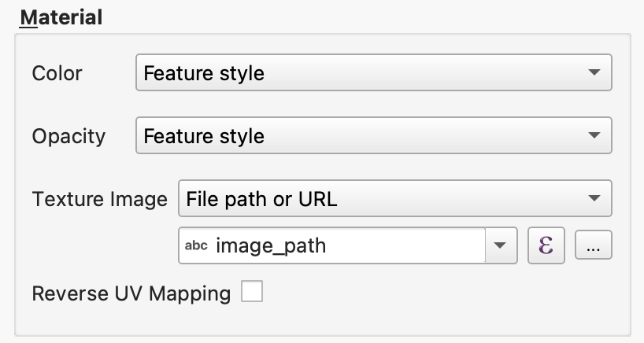This screenshot has width=644, height=343.
Task: Click the Color label
Action: pyautogui.click(x=57, y=74)
